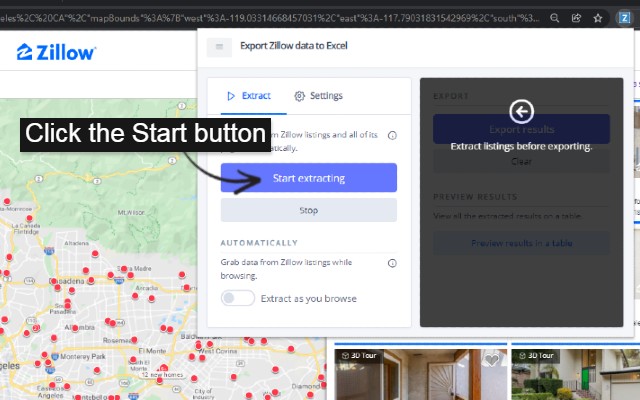Screen dimensions: 640x400
Task: Click Start extracting button
Action: coord(309,178)
